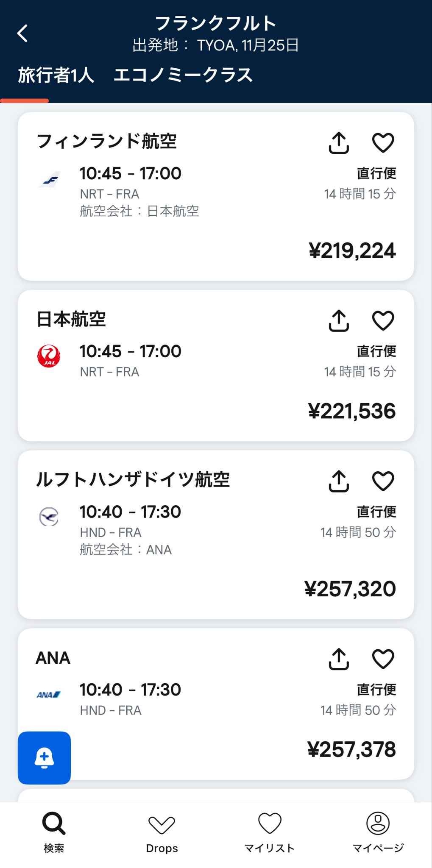The width and height of the screenshot is (432, 868).
Task: Open the 旅行者1人 traveler selector
Action: click(56, 75)
